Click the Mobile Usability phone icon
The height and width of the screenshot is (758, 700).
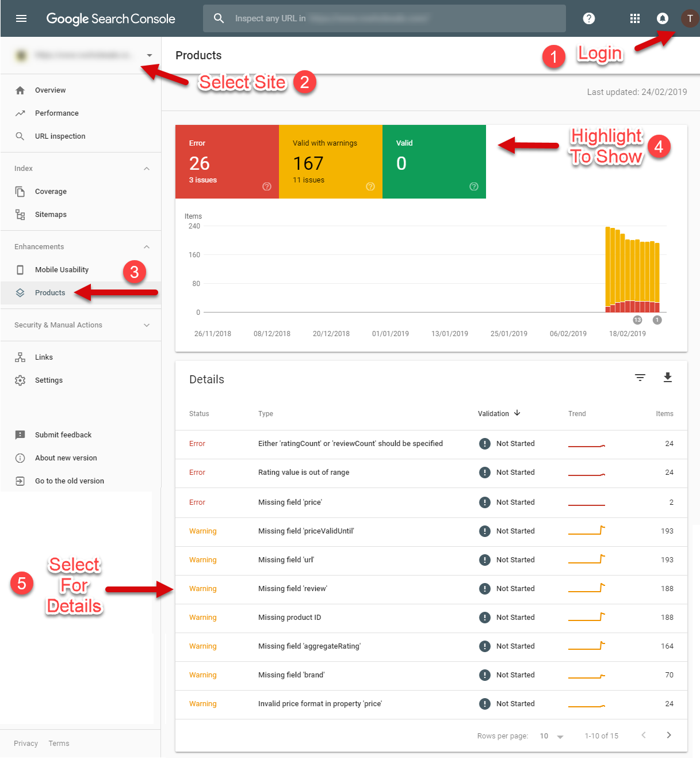coord(20,270)
